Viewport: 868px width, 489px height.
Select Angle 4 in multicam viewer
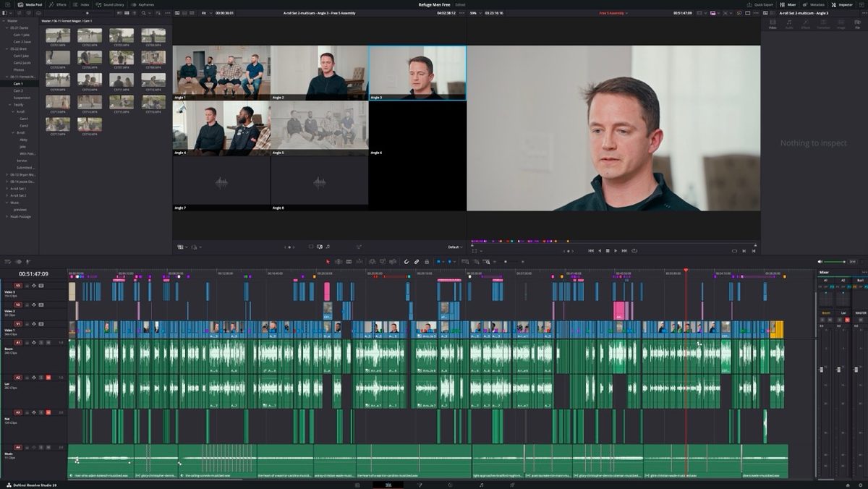[221, 128]
